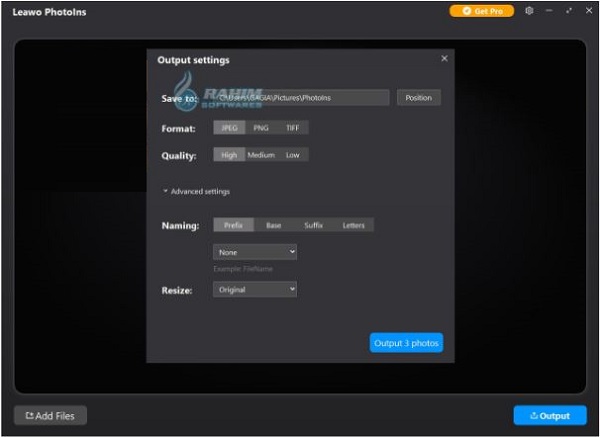This screenshot has width=600, height=437.
Task: Switch to the Base naming tab
Action: click(x=274, y=225)
